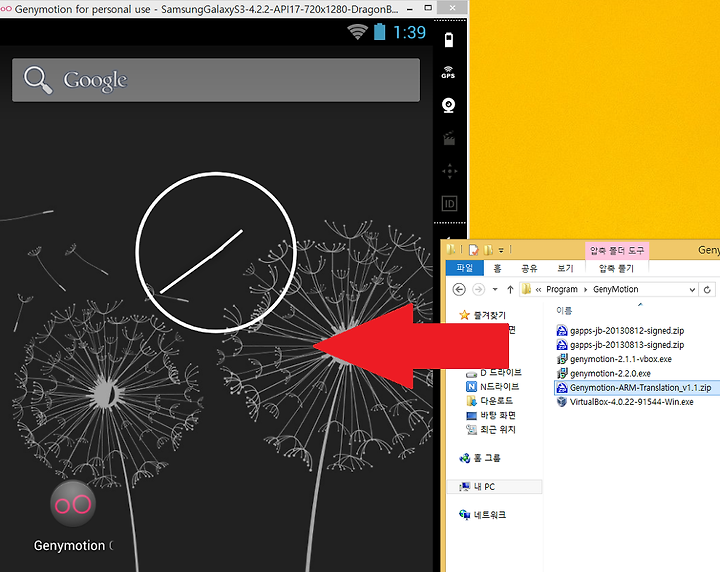Maximize the Genymotion emulator window
The height and width of the screenshot is (572, 720).
428,8
